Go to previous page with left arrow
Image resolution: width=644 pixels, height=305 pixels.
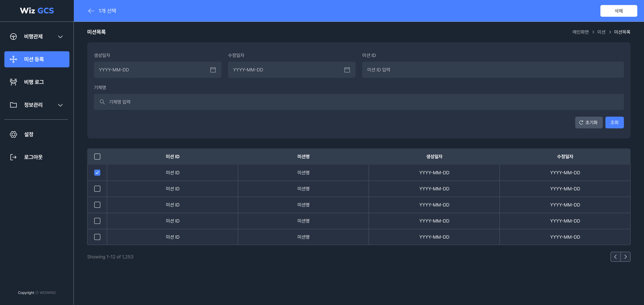point(615,257)
